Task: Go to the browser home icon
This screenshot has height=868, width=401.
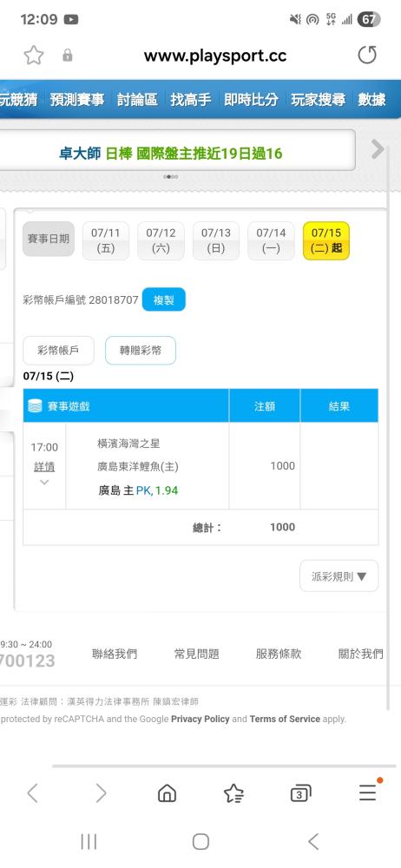Action: [167, 793]
